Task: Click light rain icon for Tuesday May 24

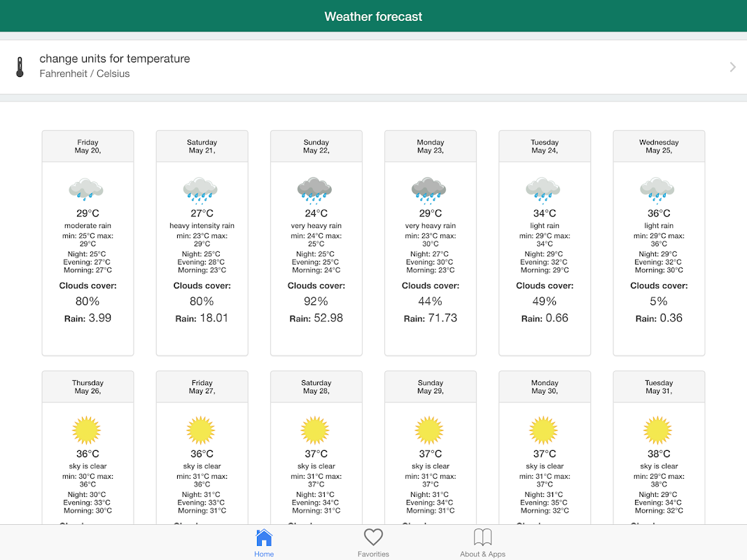Action: click(543, 190)
